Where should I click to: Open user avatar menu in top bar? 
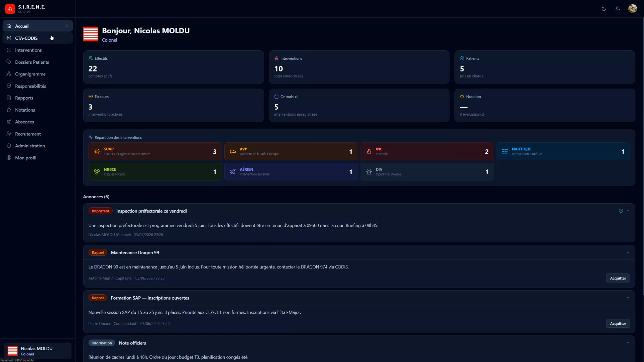coord(633,9)
